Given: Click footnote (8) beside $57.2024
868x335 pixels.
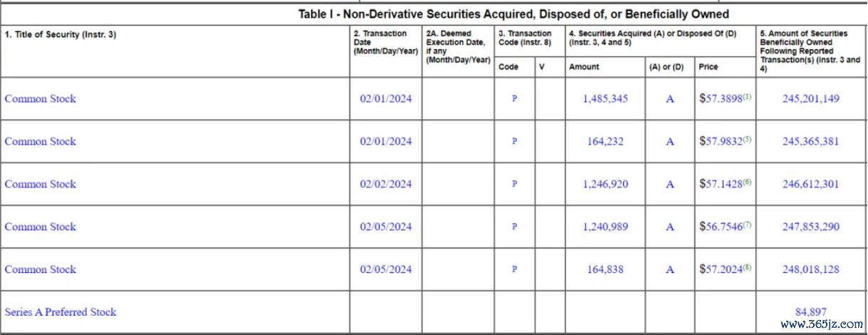Looking at the screenshot, I should click(747, 267).
